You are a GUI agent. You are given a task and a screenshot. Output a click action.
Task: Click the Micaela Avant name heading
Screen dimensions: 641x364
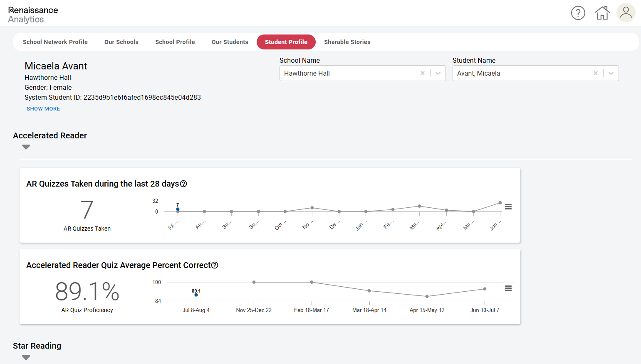[x=56, y=66]
